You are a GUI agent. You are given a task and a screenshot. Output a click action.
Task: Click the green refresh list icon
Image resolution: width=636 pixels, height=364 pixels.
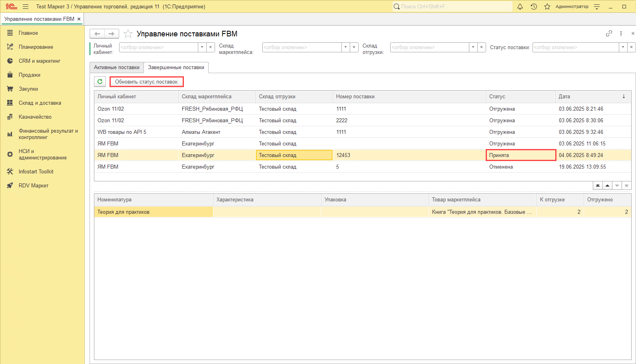(100, 82)
